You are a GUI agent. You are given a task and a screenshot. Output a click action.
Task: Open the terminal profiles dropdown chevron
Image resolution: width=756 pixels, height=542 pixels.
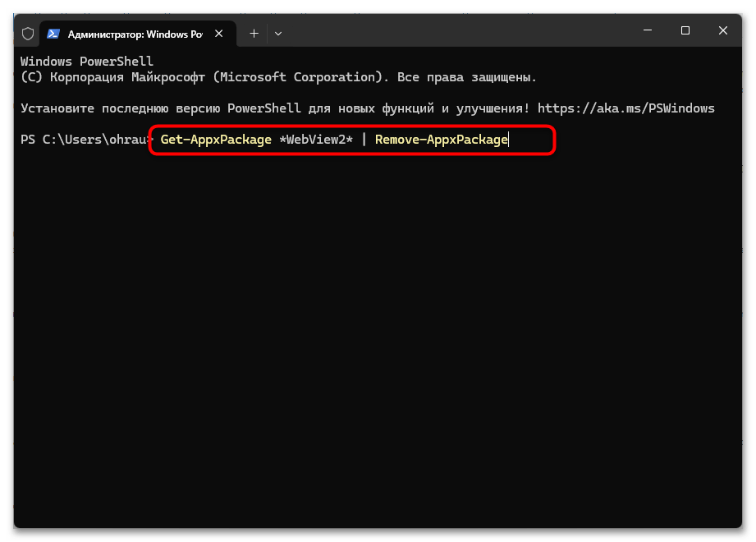tap(279, 33)
